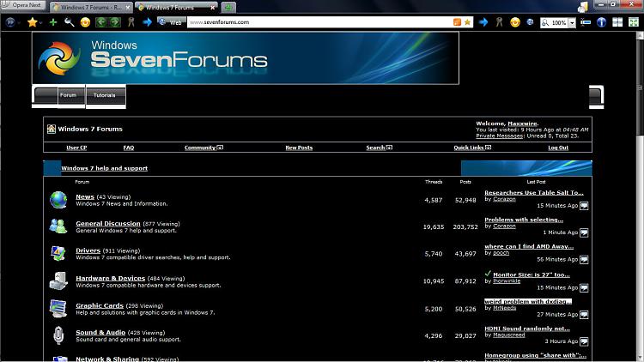
Task: Open the gold star bookmarks icon in the toolbar
Action: (x=32, y=22)
